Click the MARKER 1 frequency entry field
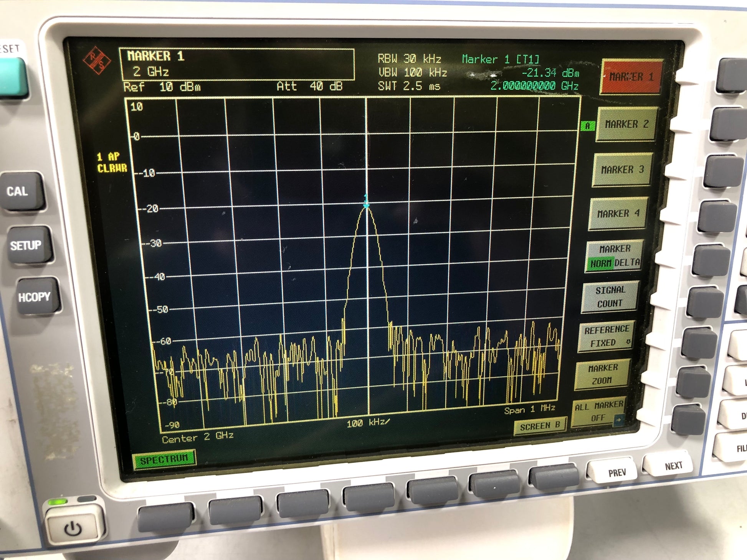This screenshot has width=747, height=560. [236, 64]
